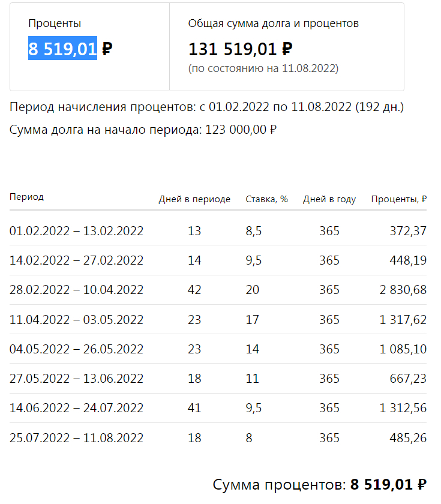Select the 28.02.2022 – 10.04.2022 period cell
Image resolution: width=441 pixels, height=504 pixels.
76,290
